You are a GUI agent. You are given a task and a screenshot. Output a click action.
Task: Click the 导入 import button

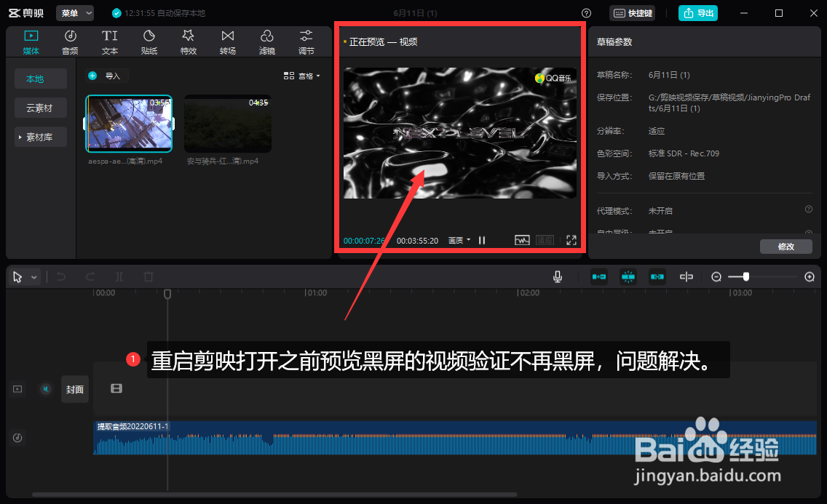pos(107,76)
